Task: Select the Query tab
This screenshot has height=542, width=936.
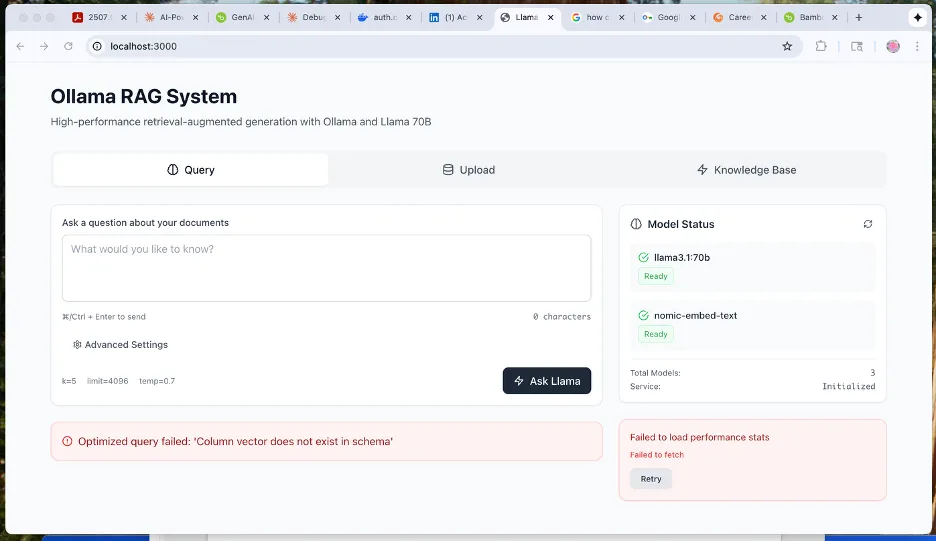Action: point(190,170)
